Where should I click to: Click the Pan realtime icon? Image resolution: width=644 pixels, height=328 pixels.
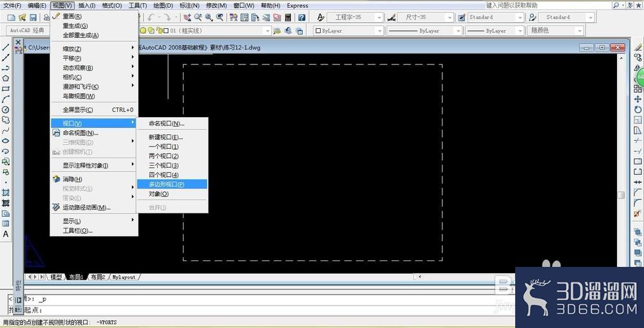(x=187, y=17)
